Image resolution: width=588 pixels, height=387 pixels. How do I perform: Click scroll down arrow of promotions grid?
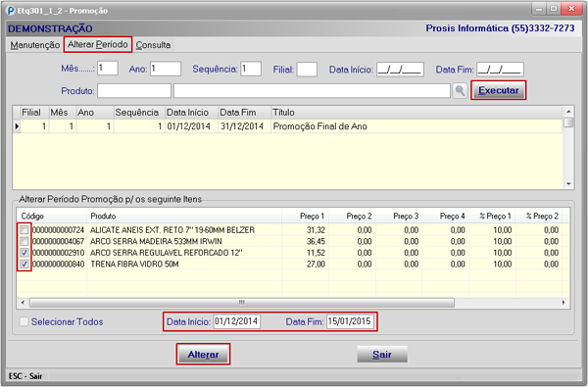point(568,184)
